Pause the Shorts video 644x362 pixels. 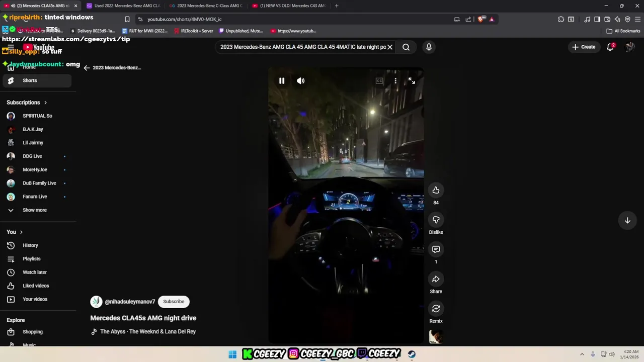[282, 81]
